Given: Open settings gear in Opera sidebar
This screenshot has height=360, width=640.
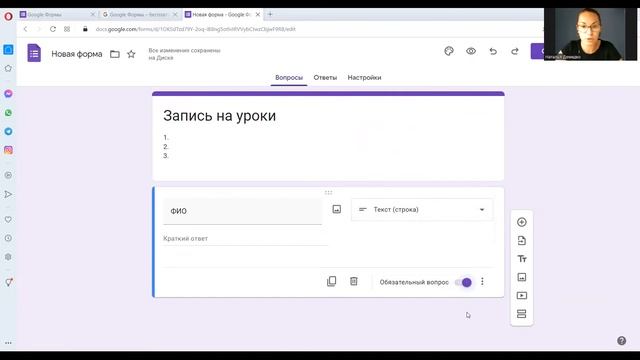Looking at the screenshot, I should pyautogui.click(x=8, y=257).
